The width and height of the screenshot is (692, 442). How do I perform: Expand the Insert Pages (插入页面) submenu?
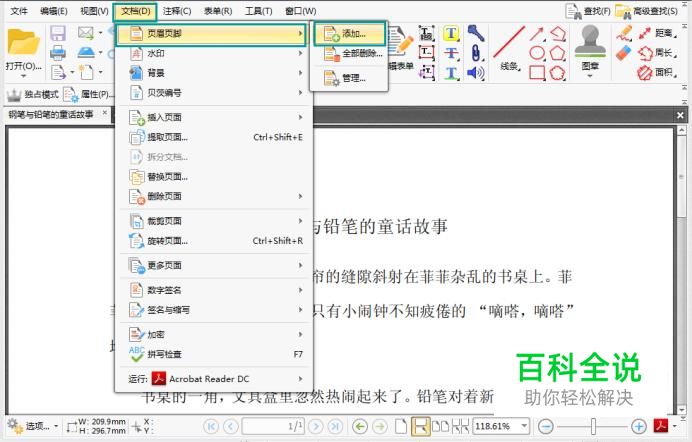tap(214, 117)
